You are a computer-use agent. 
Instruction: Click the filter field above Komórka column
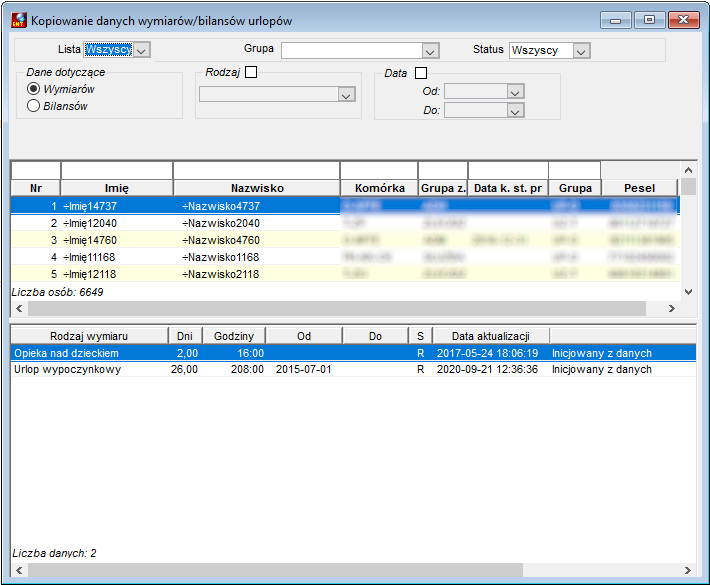(379, 171)
